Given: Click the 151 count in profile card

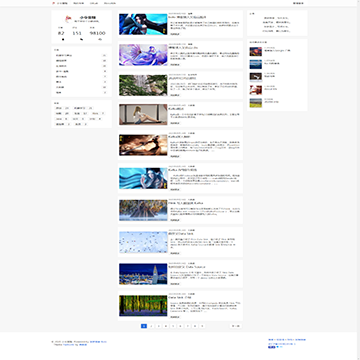Looking at the screenshot, I should (x=77, y=33).
